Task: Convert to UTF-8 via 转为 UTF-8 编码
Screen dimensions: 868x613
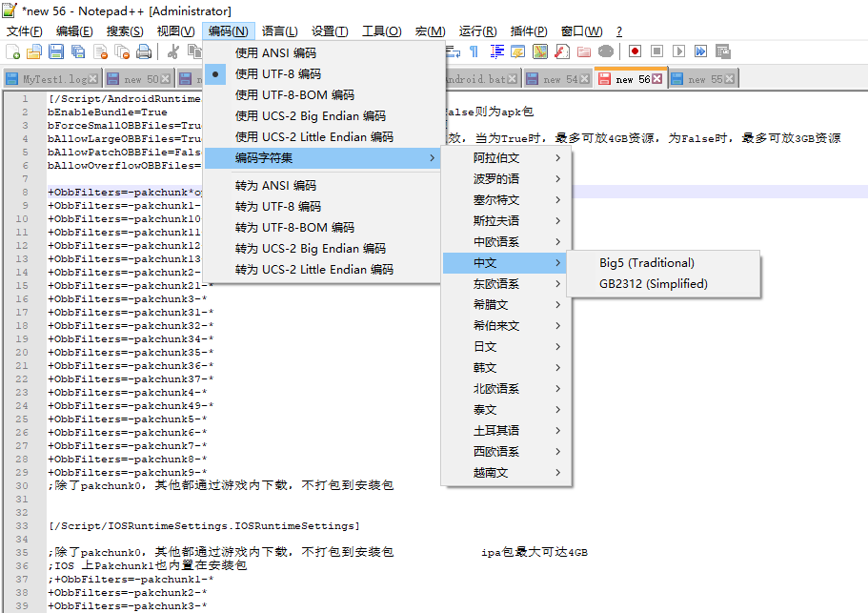Action: click(324, 207)
